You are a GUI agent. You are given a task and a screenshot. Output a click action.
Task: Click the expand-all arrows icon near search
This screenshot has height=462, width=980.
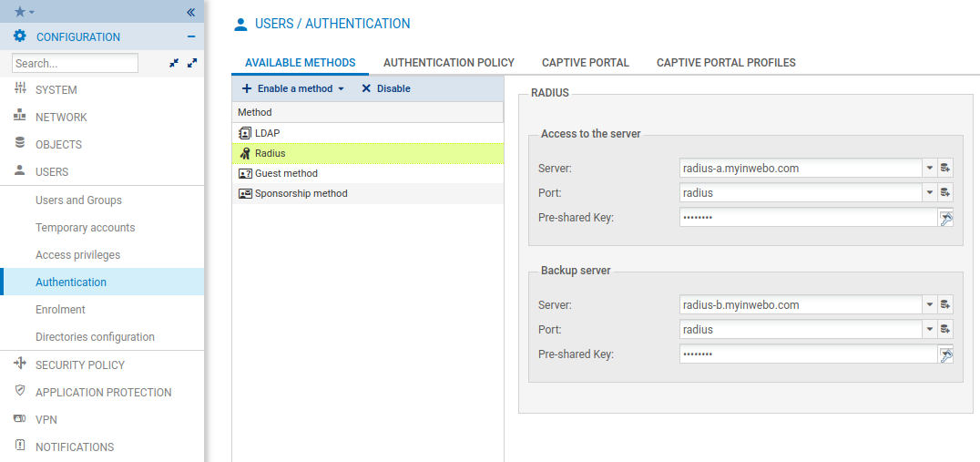191,64
